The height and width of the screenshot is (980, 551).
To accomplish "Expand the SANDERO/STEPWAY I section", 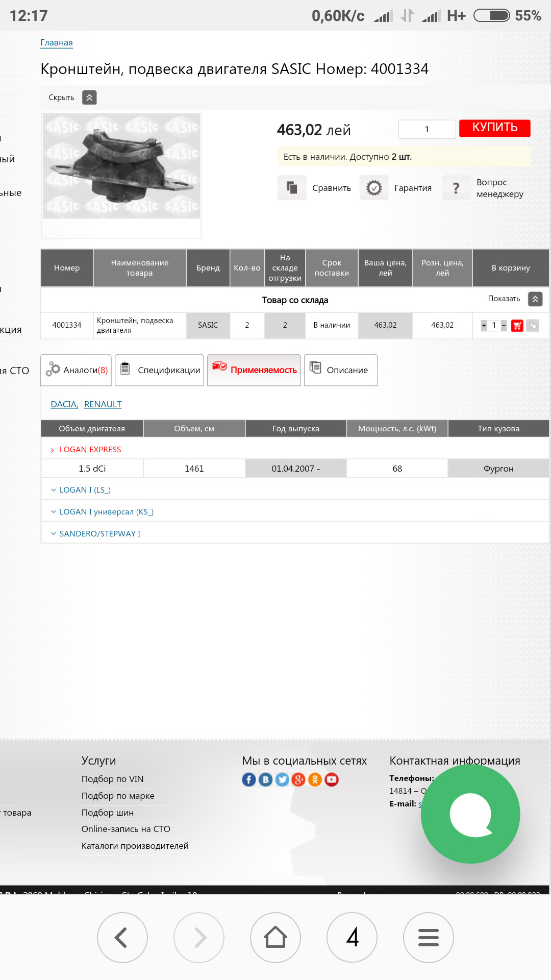I will pyautogui.click(x=99, y=533).
